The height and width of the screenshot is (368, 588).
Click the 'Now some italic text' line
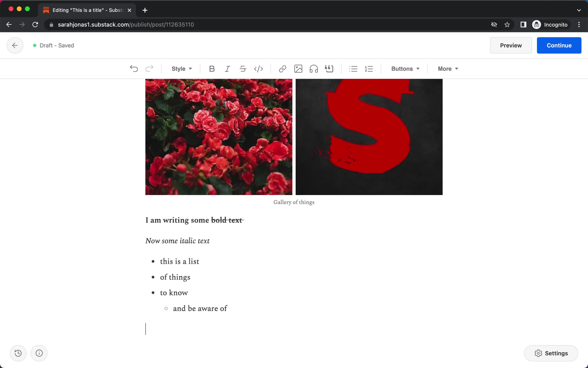click(177, 241)
